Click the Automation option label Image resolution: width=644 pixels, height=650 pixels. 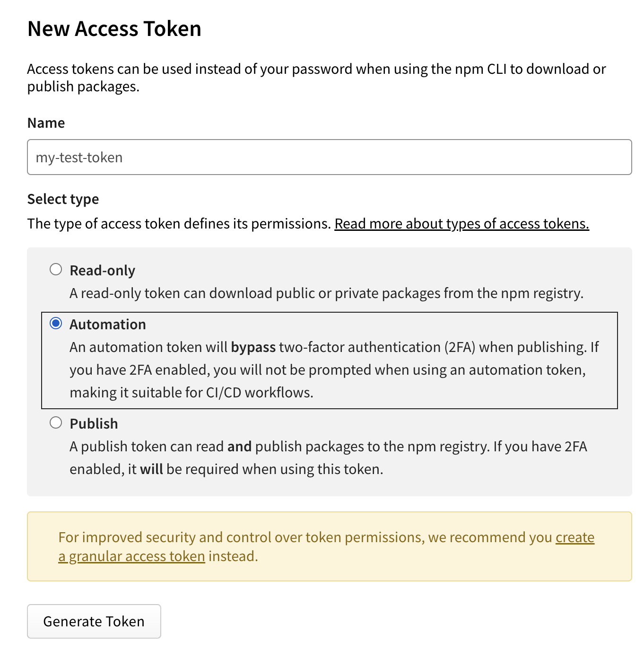pos(107,324)
